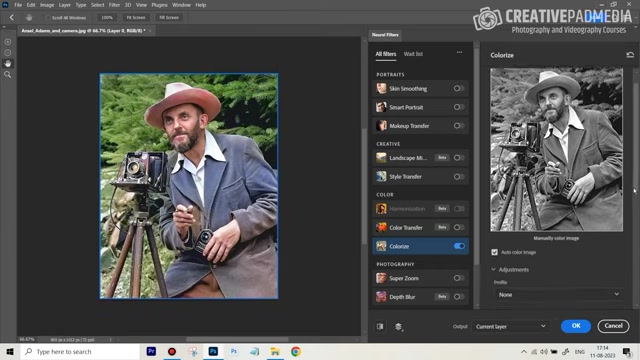Screen dimensions: 640x360
Task: Enable the Landscape Mixer toggle
Action: pos(458,158)
